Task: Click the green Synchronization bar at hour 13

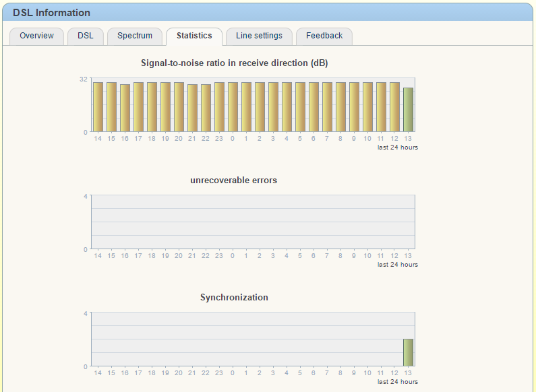Action: pos(408,352)
